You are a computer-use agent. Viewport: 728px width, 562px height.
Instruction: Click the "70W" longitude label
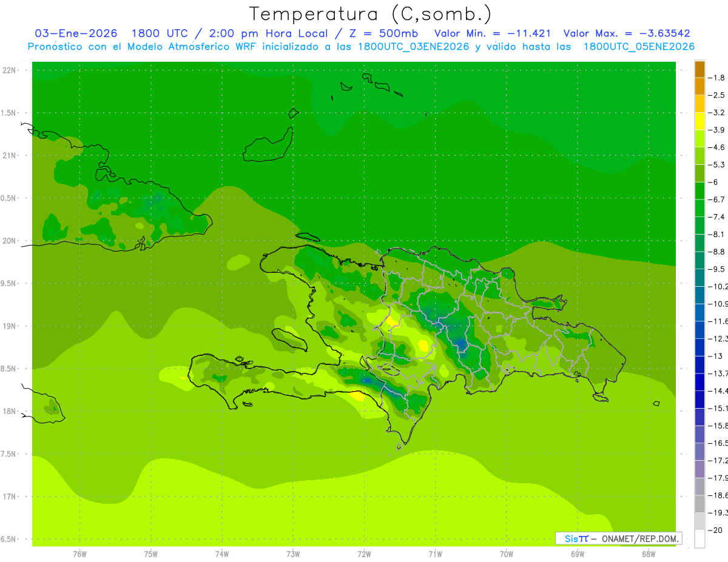[507, 554]
